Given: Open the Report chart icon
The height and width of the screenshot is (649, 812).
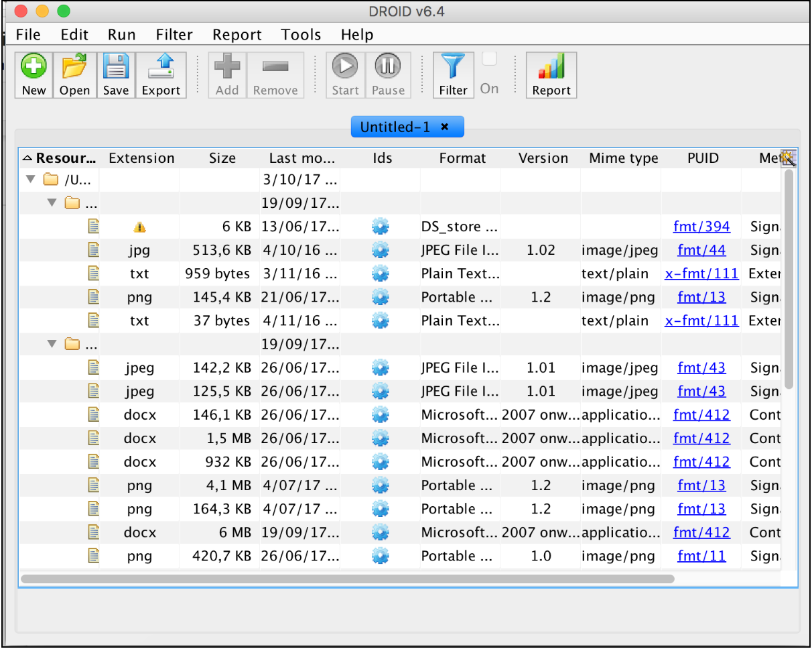Looking at the screenshot, I should tap(551, 68).
